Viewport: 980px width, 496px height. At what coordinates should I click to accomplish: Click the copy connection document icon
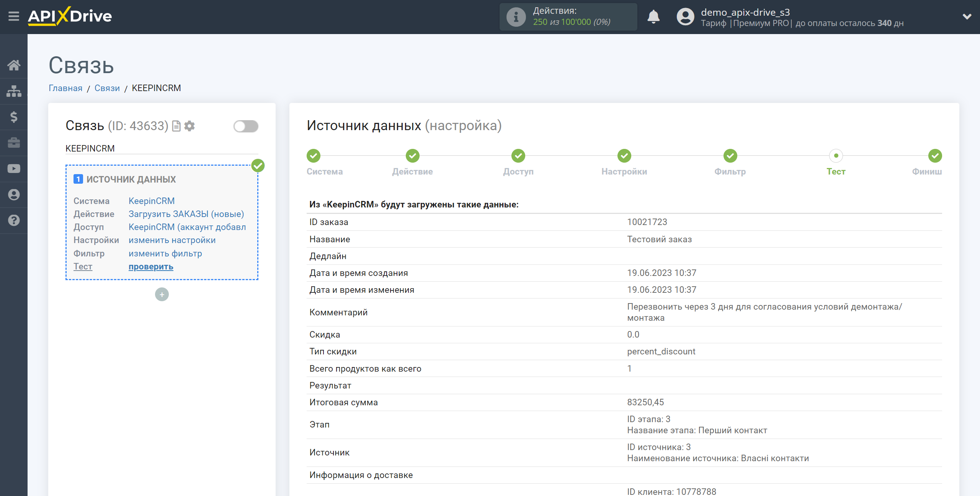pos(176,126)
